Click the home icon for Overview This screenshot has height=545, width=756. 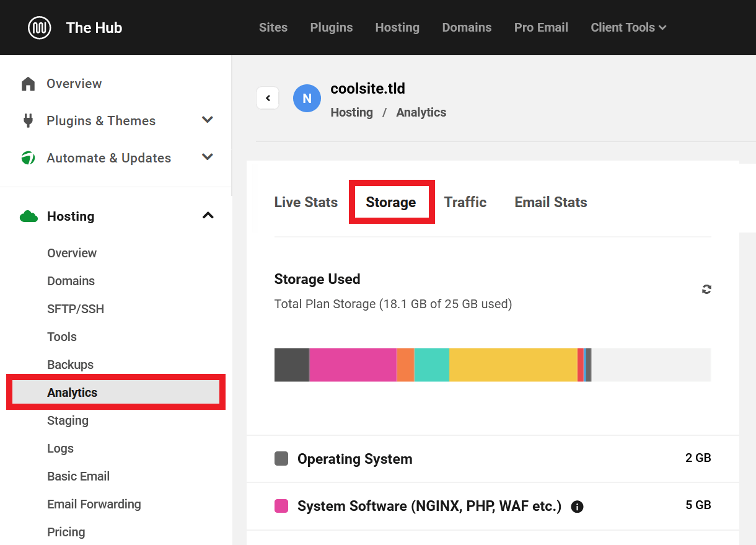28,84
